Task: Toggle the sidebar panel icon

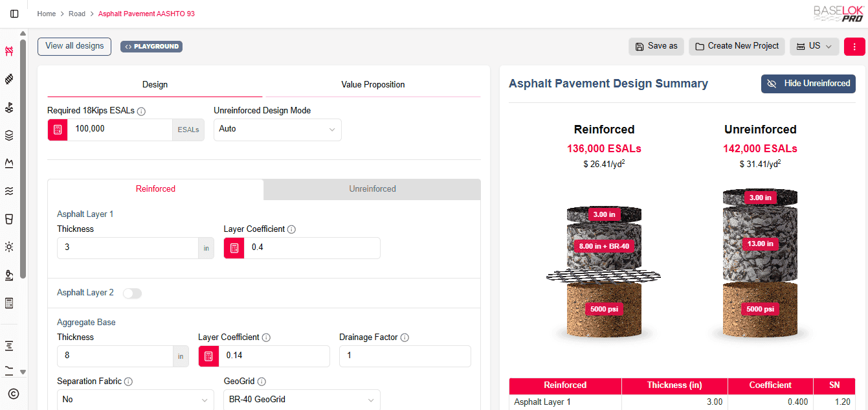Action: pyautogui.click(x=14, y=14)
